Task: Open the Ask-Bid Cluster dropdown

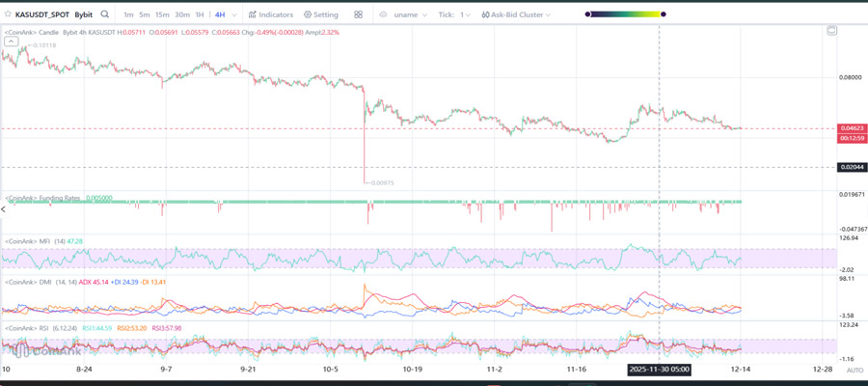Action: click(x=516, y=15)
